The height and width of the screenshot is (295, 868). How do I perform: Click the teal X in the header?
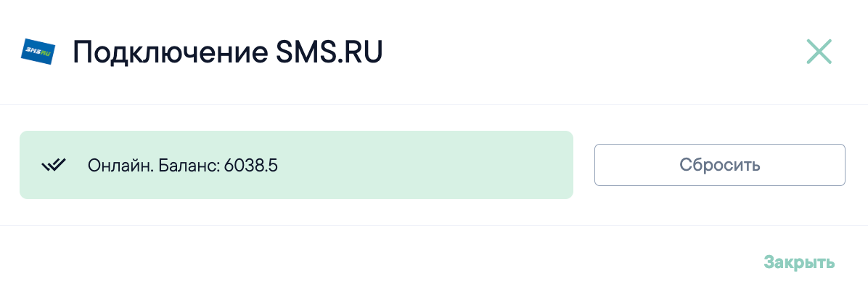819,52
